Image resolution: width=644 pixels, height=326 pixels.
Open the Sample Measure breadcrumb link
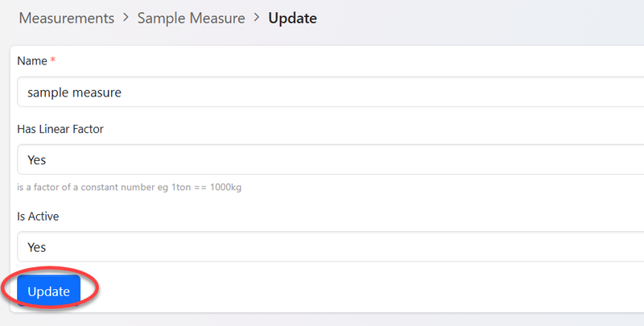(x=191, y=19)
